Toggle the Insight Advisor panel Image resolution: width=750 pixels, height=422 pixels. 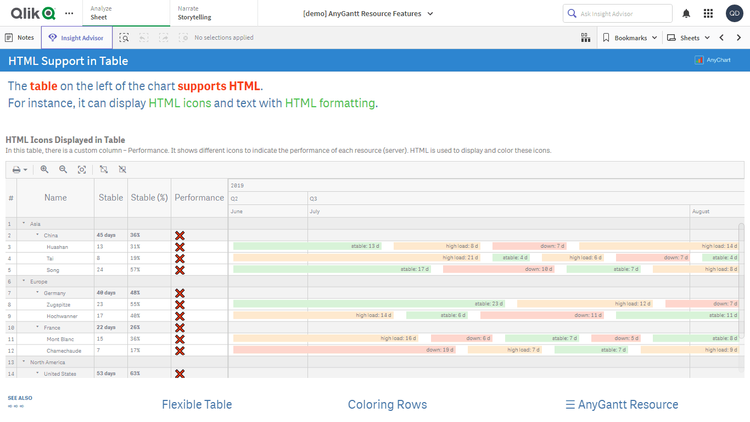77,37
